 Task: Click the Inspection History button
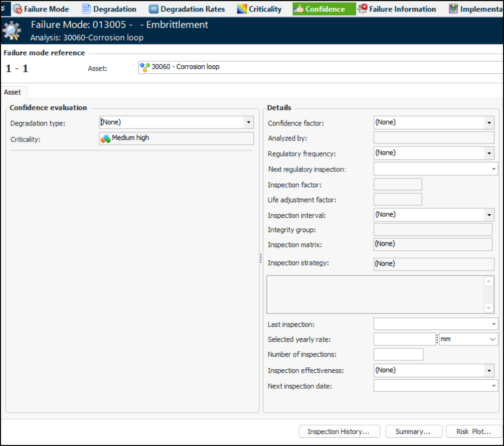339,432
